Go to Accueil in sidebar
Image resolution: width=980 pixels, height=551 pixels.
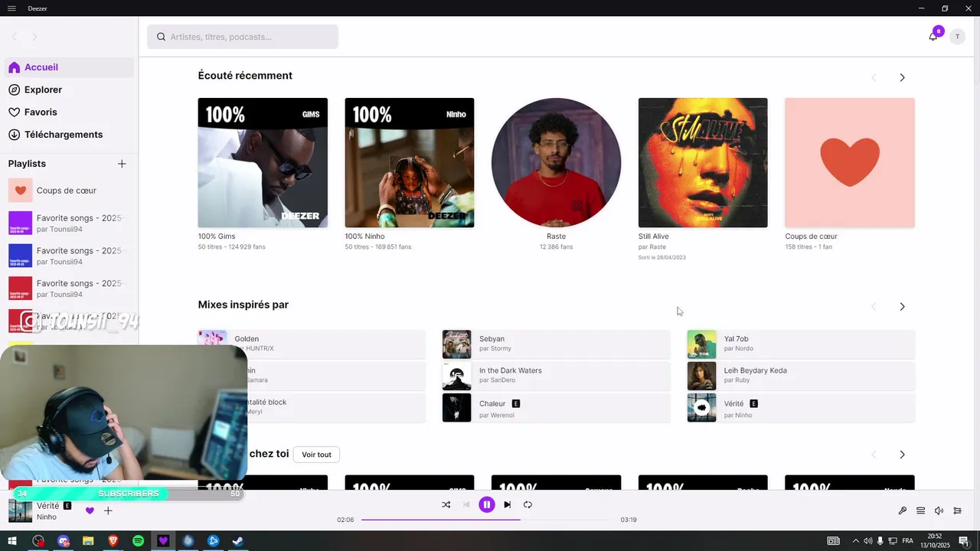pos(69,67)
